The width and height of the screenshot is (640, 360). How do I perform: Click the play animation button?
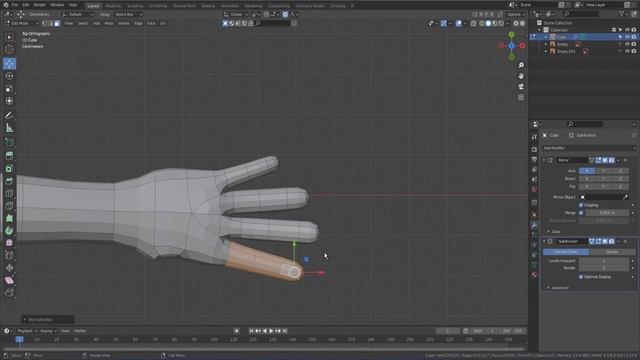click(271, 331)
